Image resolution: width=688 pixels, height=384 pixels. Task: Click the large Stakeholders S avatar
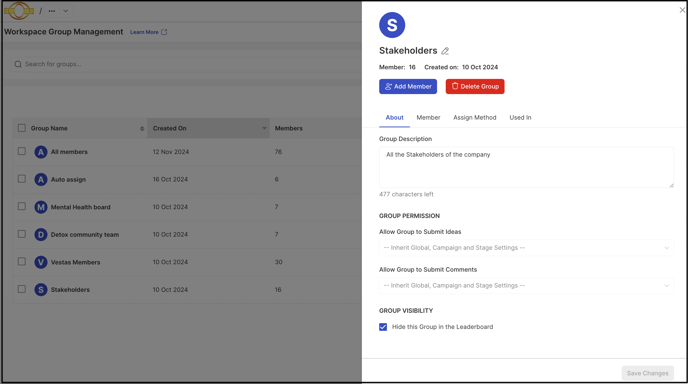[x=392, y=25]
